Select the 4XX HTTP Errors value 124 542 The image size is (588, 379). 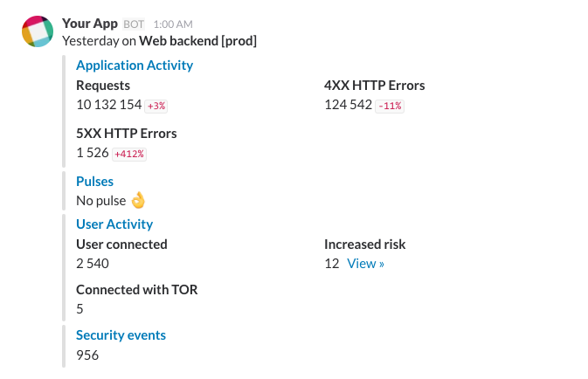coord(348,105)
